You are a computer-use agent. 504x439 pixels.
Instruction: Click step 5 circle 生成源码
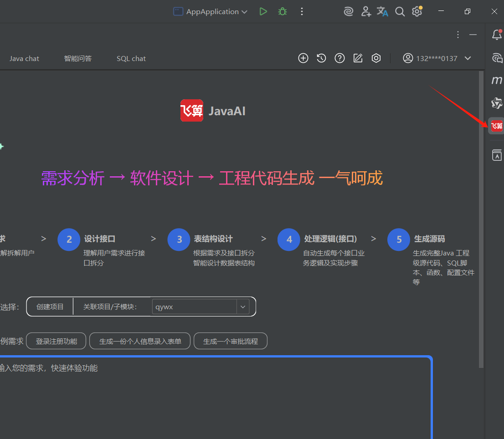(399, 240)
